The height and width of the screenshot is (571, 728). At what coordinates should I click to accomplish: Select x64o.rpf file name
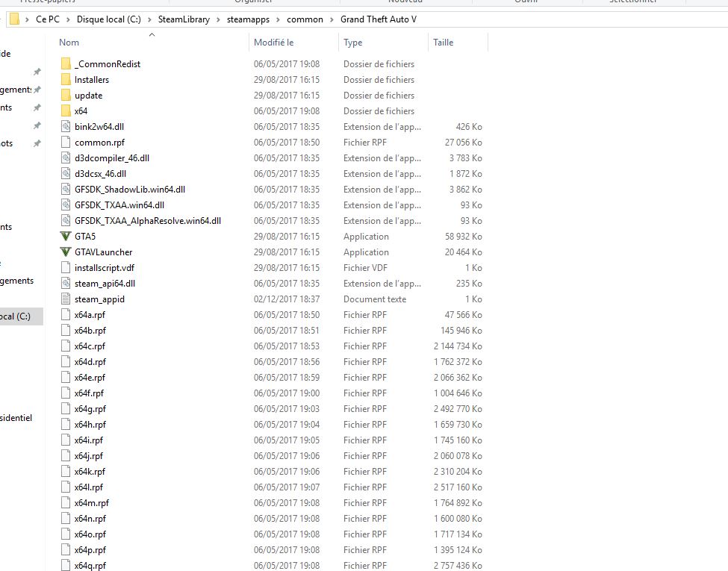pyautogui.click(x=90, y=534)
